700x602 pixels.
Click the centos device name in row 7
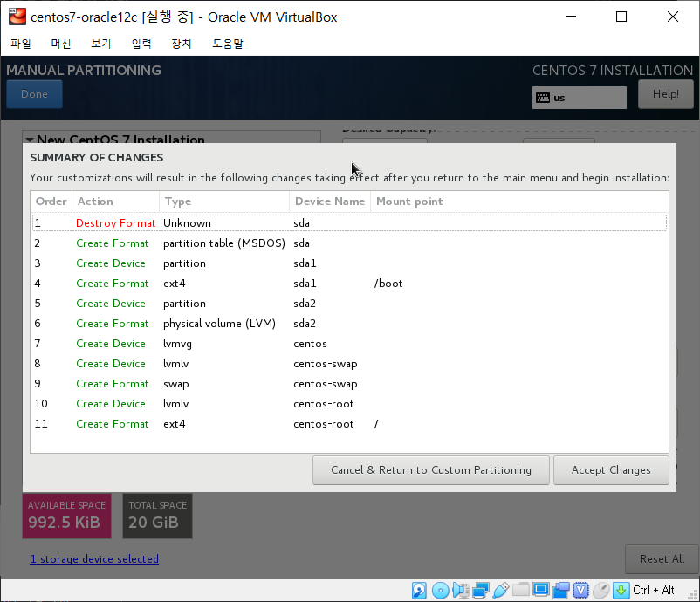[x=310, y=344]
